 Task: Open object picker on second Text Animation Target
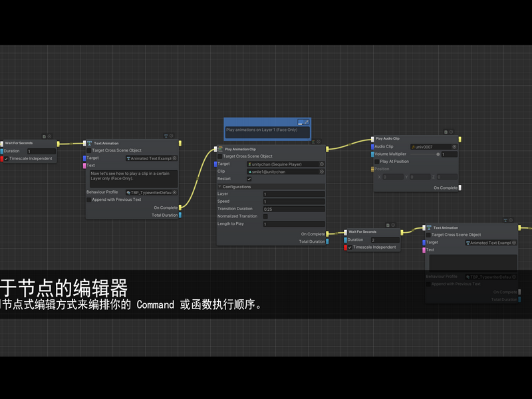[514, 243]
